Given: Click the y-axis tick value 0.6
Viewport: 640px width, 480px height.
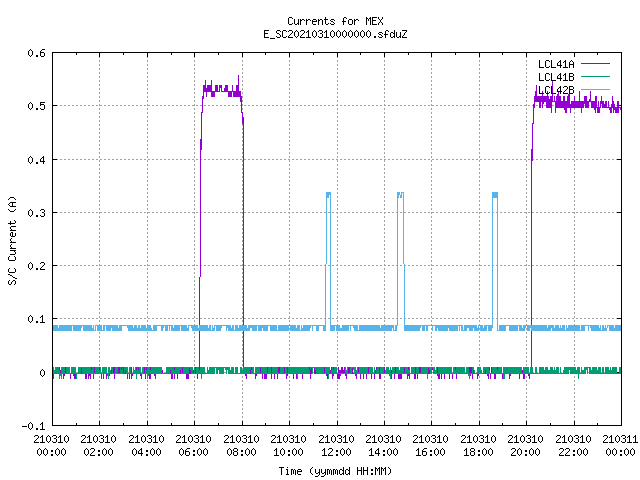Looking at the screenshot, I should click(36, 53).
